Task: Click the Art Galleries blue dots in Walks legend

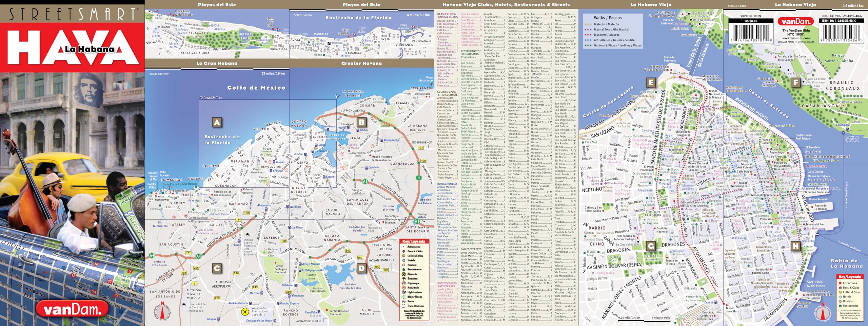Action: [588, 40]
